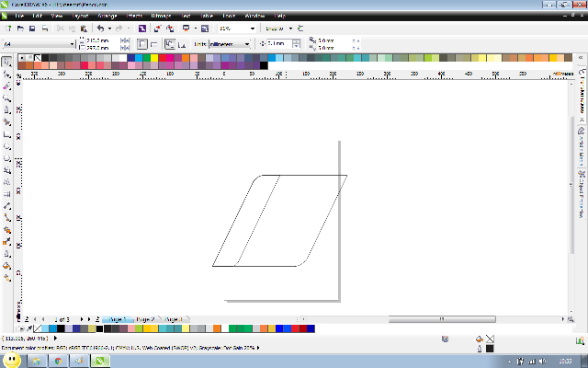Collapse the docker panel chevron
The width and height of the screenshot is (588, 368).
581,57
